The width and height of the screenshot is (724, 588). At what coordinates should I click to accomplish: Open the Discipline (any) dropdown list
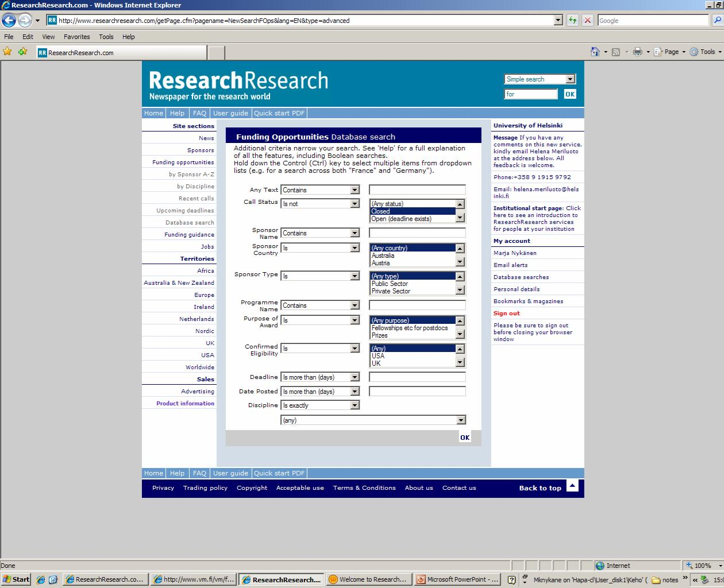(373, 420)
